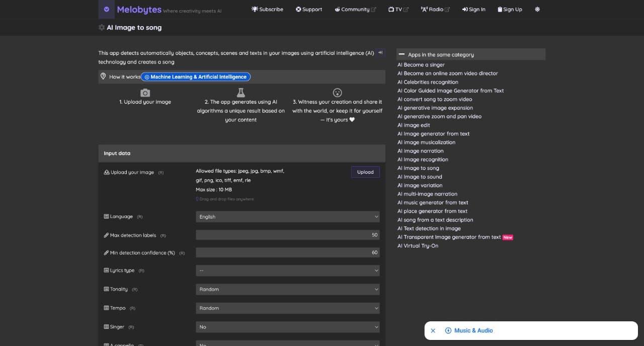Open AI Celebrities recognition link
The width and height of the screenshot is (644, 346).
coord(428,82)
